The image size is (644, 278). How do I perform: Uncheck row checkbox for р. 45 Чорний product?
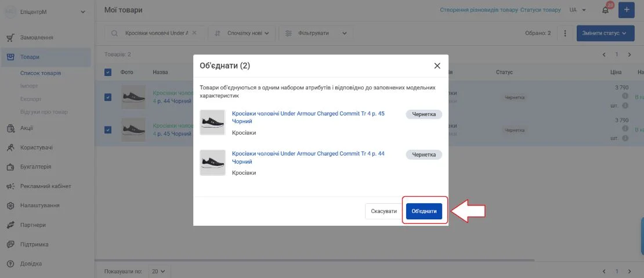(x=108, y=130)
